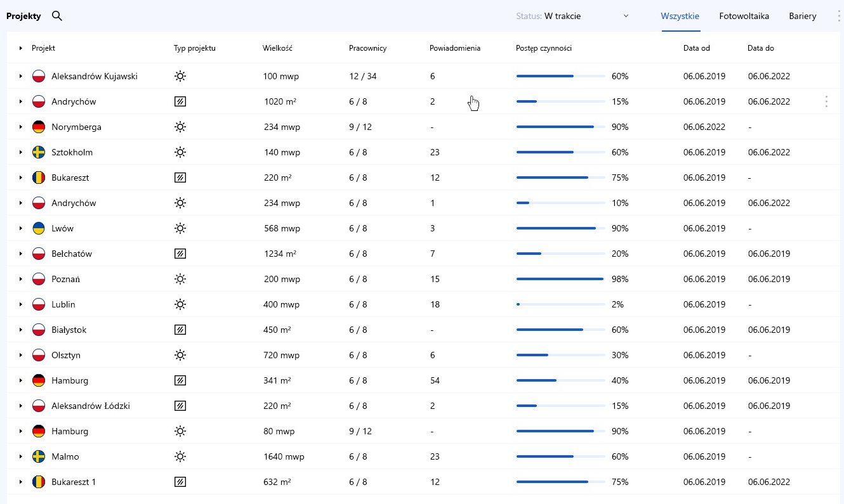844x504 pixels.
Task: Sort by the Wielkość column header
Action: point(277,48)
